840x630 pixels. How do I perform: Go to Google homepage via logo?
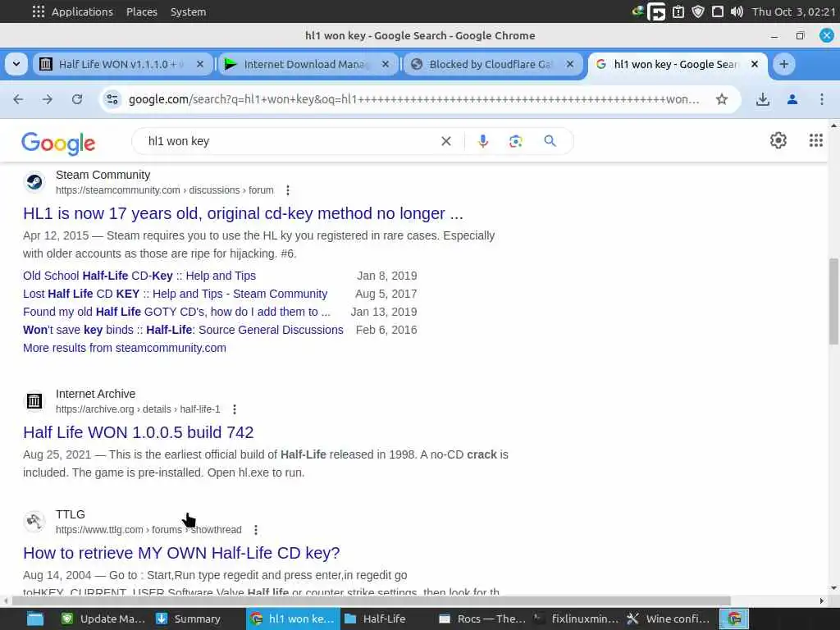coord(58,143)
